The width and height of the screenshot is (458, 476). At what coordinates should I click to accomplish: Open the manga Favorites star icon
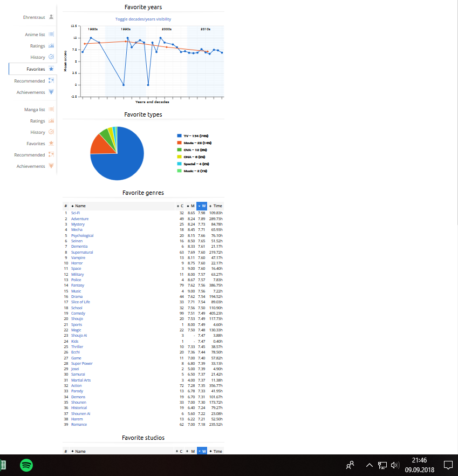click(x=51, y=144)
